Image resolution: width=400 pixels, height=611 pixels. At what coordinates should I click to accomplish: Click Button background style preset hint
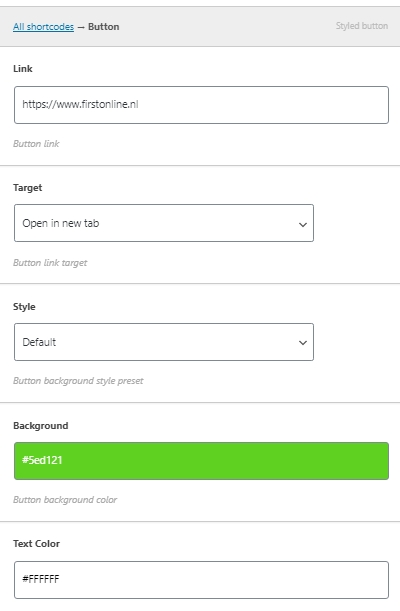pyautogui.click(x=78, y=381)
